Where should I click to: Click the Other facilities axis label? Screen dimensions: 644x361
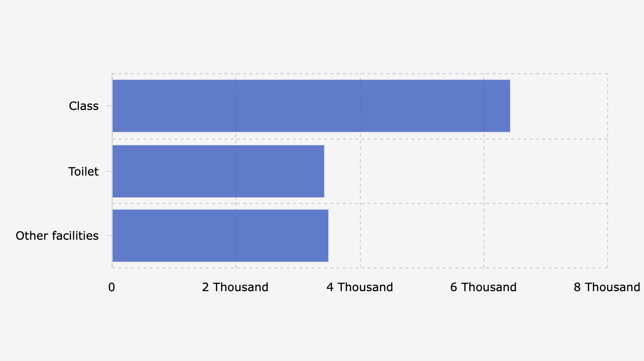[57, 236]
